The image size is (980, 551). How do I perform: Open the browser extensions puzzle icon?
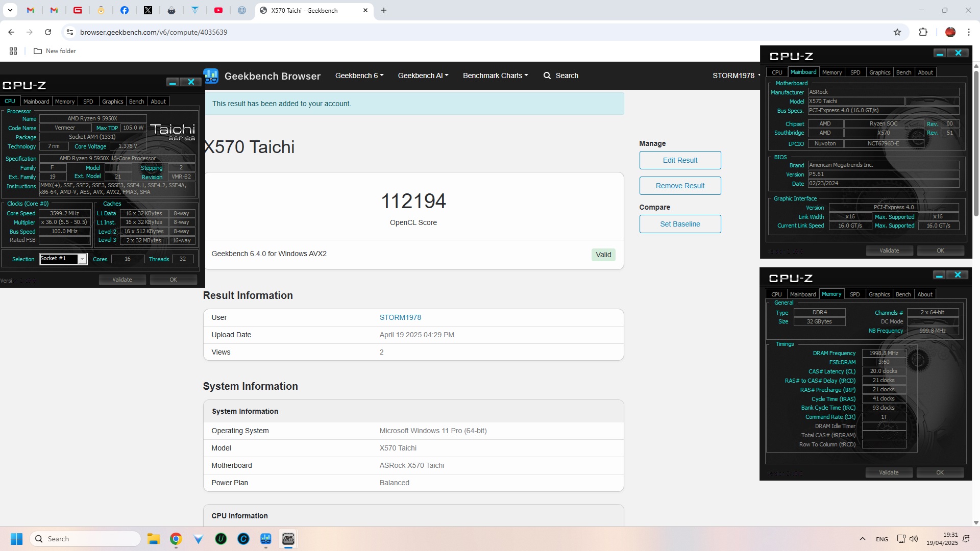(923, 32)
